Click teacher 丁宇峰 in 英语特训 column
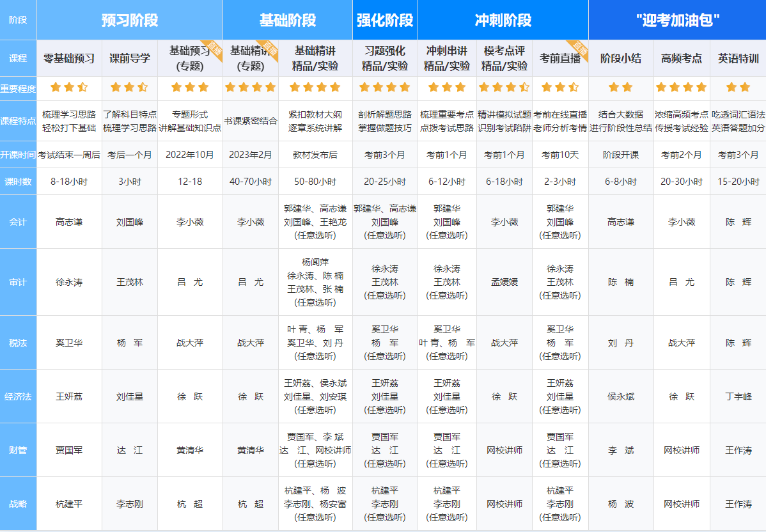 [x=738, y=396]
